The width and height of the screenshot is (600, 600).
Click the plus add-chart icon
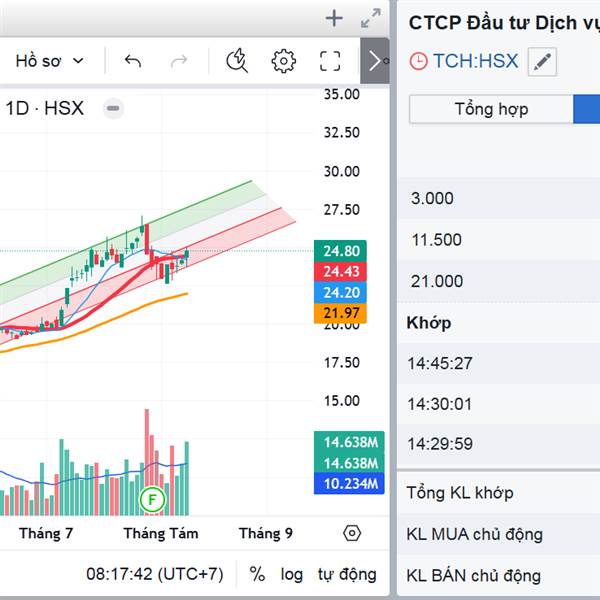click(334, 18)
